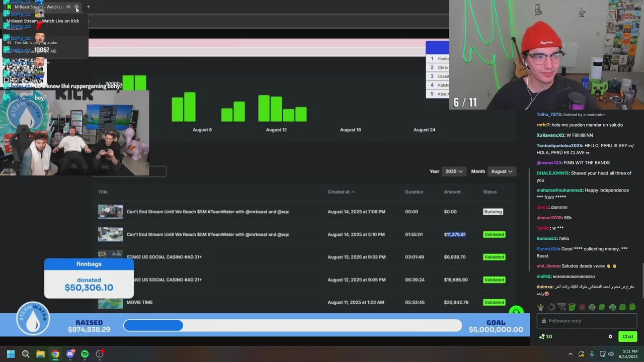Click the Running status badge

point(493,212)
